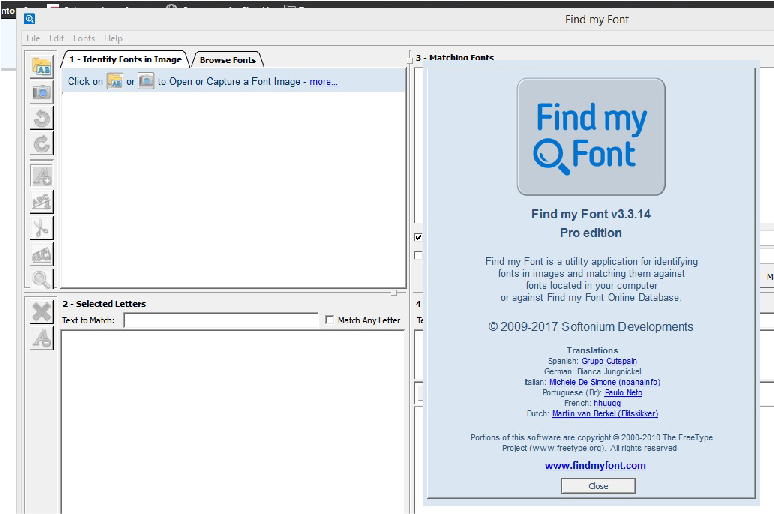Screen dimensions: 774x514
Task: Open the Martin van Berkel translator link
Action: (x=605, y=413)
